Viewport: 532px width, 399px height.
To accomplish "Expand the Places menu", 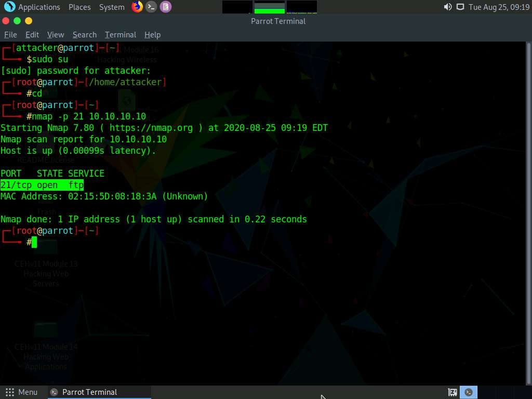I will pos(79,7).
